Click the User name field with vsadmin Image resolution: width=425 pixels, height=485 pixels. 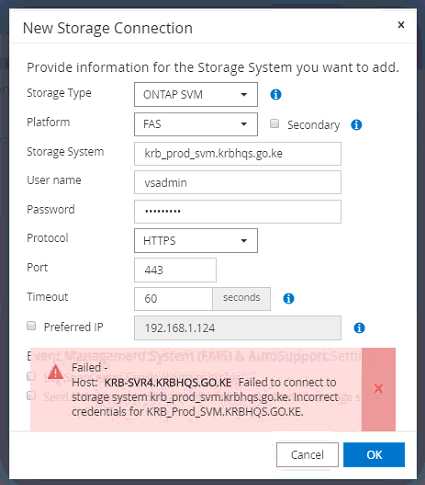pyautogui.click(x=238, y=182)
